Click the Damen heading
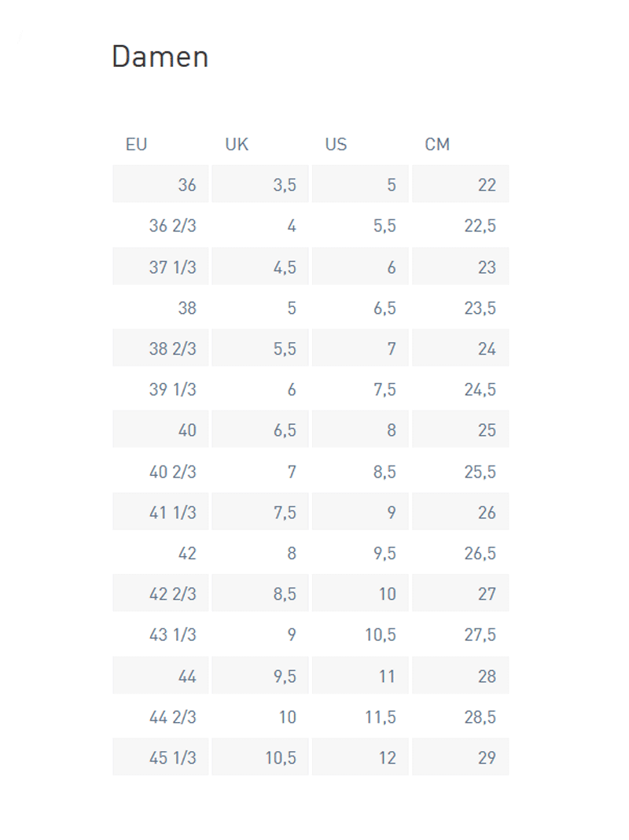The image size is (629, 840). (160, 57)
